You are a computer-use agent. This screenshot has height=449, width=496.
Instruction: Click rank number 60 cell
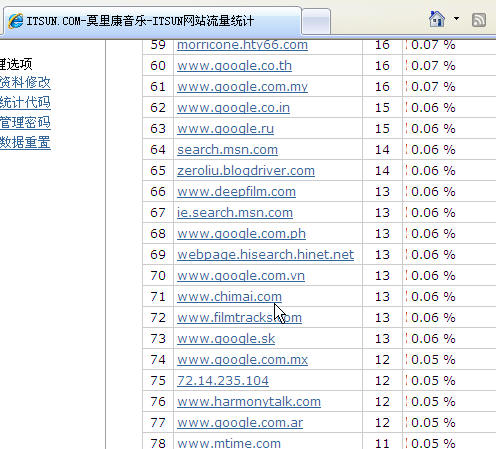pyautogui.click(x=158, y=66)
